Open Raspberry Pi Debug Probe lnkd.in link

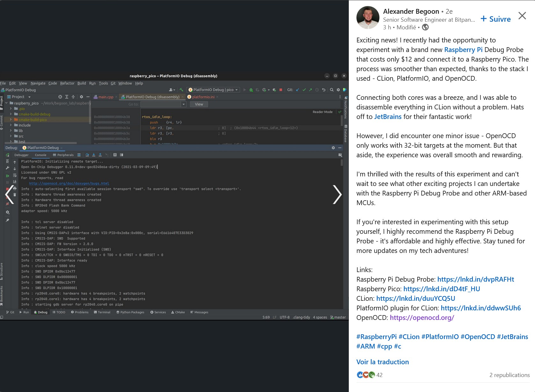[476, 279]
